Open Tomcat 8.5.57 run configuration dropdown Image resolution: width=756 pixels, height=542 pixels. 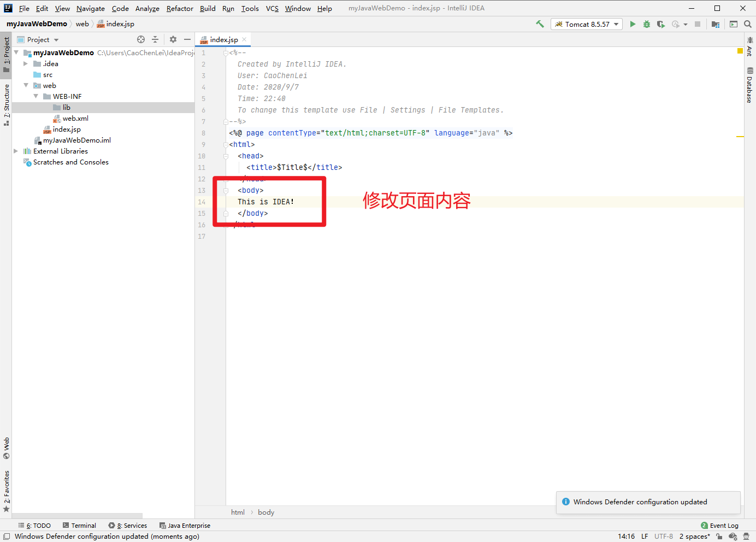(x=587, y=24)
